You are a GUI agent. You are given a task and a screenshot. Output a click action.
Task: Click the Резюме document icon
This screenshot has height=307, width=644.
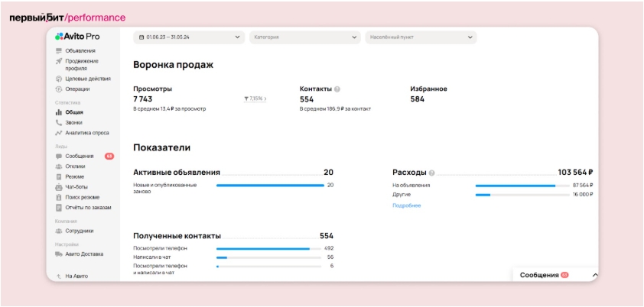[59, 176]
